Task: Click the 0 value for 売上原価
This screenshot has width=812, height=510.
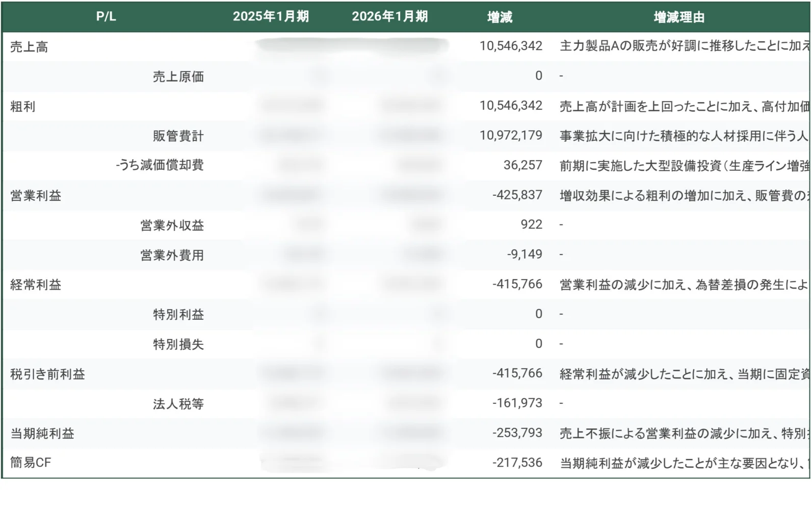Action: (x=539, y=76)
